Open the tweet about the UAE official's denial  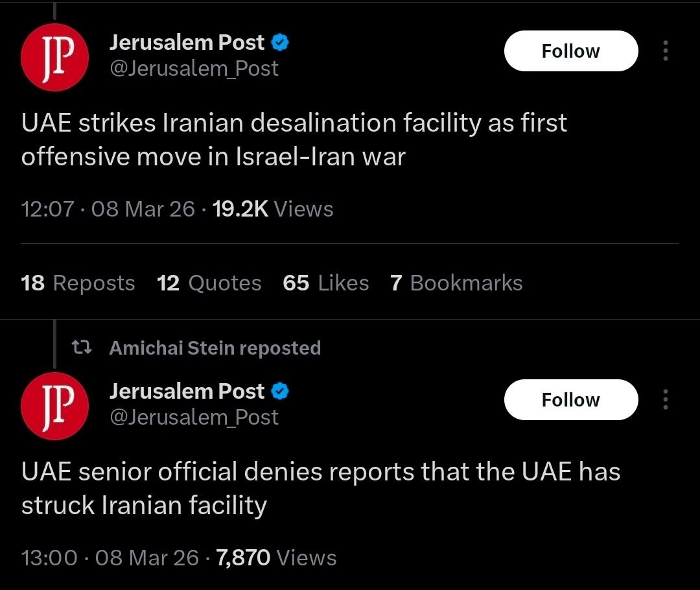point(320,488)
